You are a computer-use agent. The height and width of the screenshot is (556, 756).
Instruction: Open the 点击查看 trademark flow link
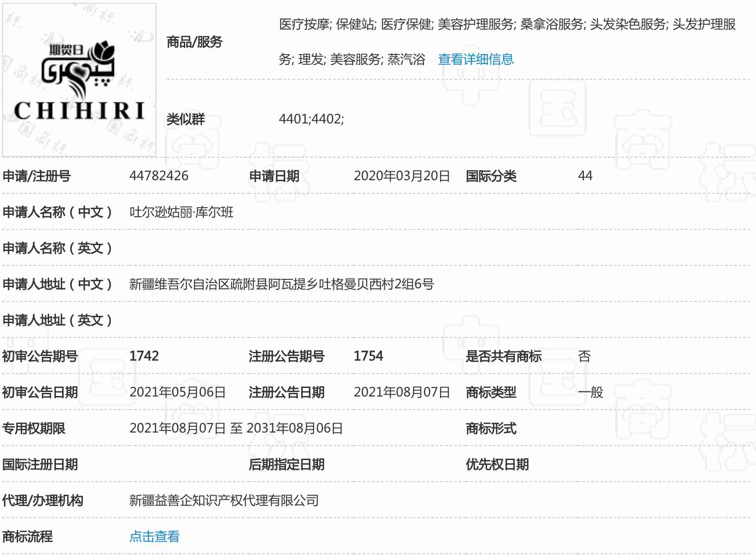coord(154,536)
